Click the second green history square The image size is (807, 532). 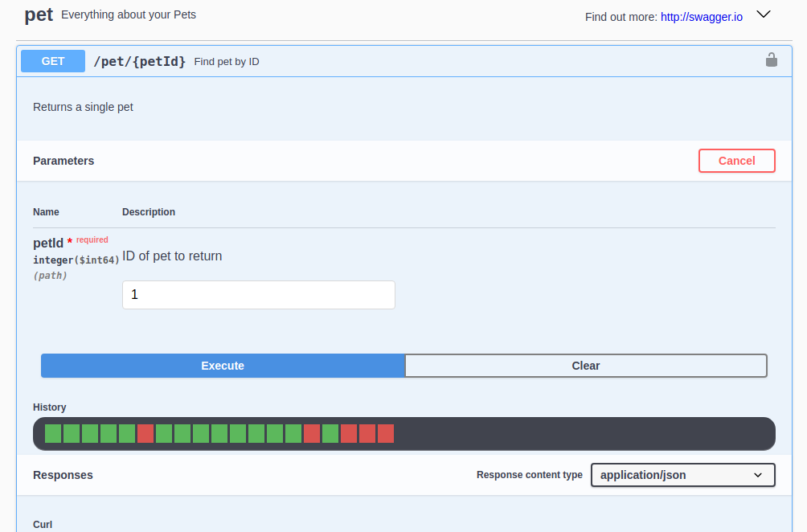72,433
